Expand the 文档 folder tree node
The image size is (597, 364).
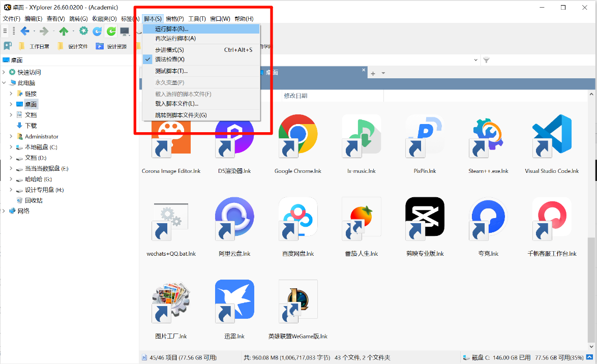(x=11, y=114)
